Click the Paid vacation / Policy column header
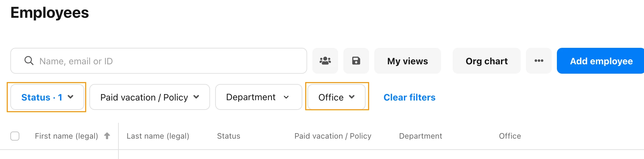The width and height of the screenshot is (644, 159). (x=333, y=136)
